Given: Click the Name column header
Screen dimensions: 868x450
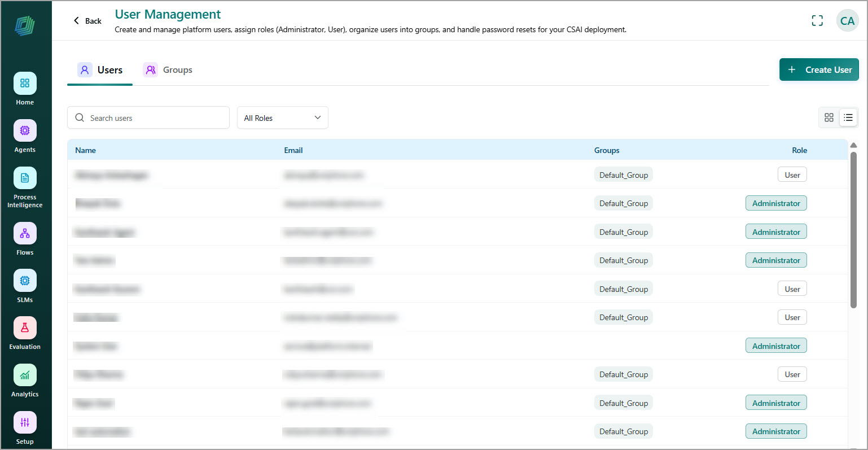Looking at the screenshot, I should (85, 150).
